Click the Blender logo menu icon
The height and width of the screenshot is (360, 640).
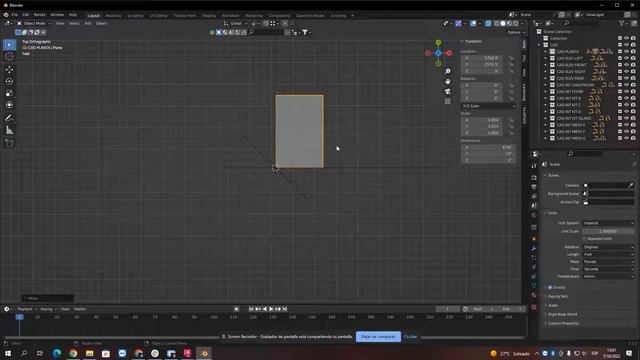pyautogui.click(x=6, y=15)
